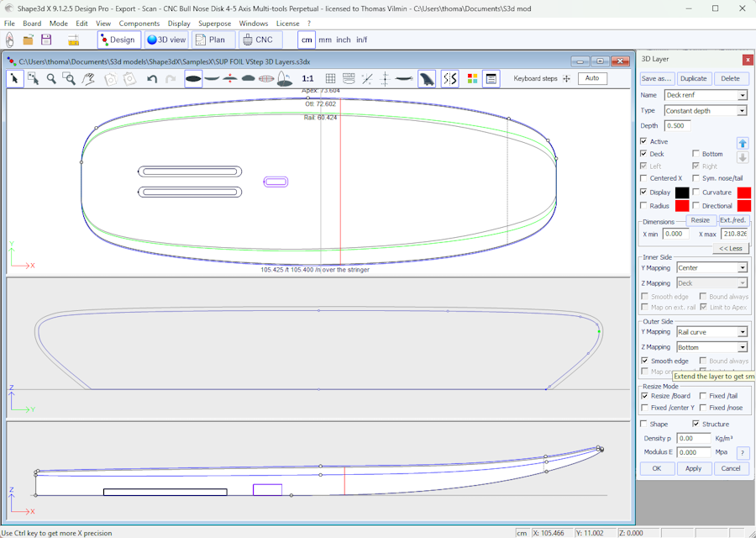This screenshot has height=538, width=756.
Task: Toggle the Smooth edge checkbox in Outer Side
Action: pyautogui.click(x=644, y=361)
